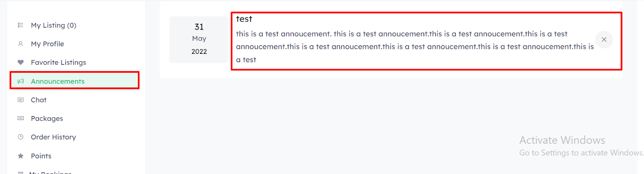Open My Listing (0) menu item
This screenshot has width=644, height=174.
coord(75,25)
